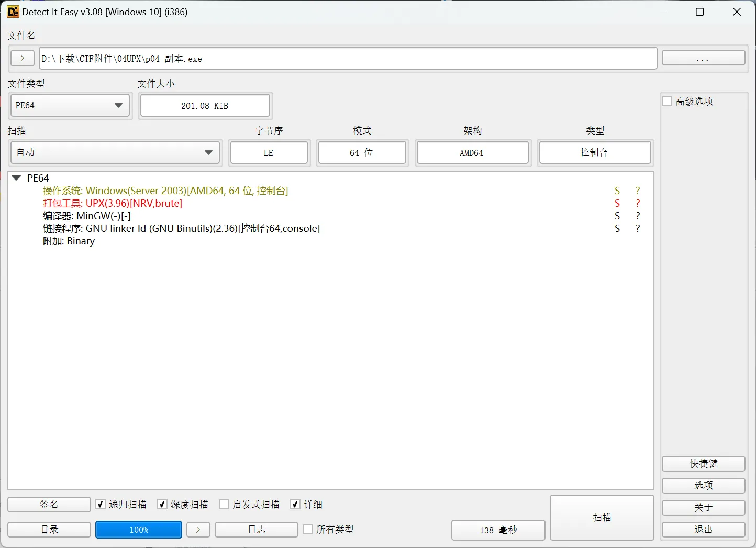
Task: Click the Detect It Easy icon in the title bar
Action: tap(13, 11)
